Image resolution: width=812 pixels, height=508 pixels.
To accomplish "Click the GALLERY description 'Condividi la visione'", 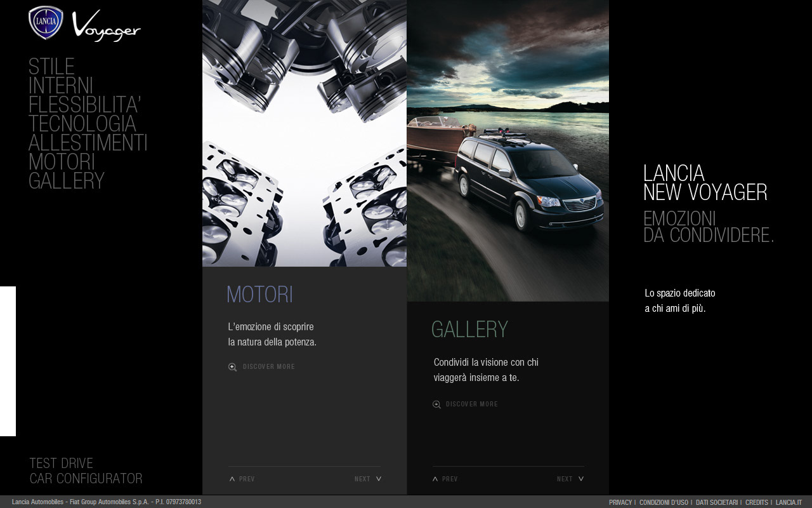I will 486,370.
